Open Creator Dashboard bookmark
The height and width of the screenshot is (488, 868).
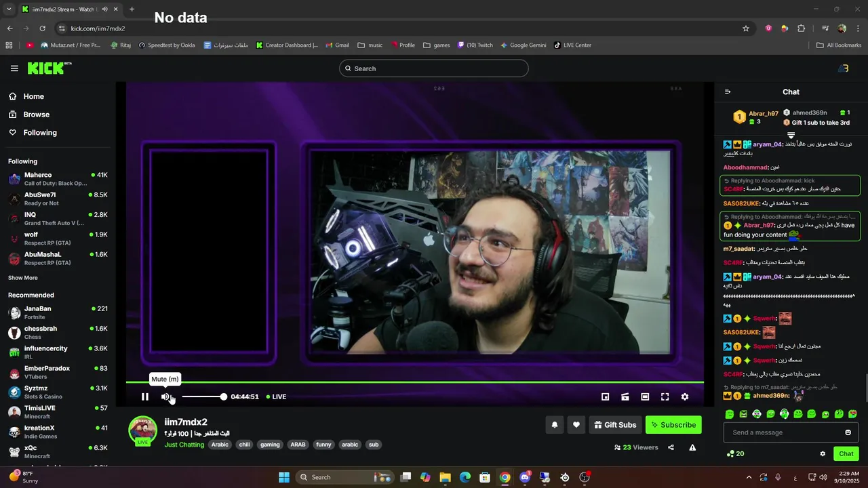point(287,45)
